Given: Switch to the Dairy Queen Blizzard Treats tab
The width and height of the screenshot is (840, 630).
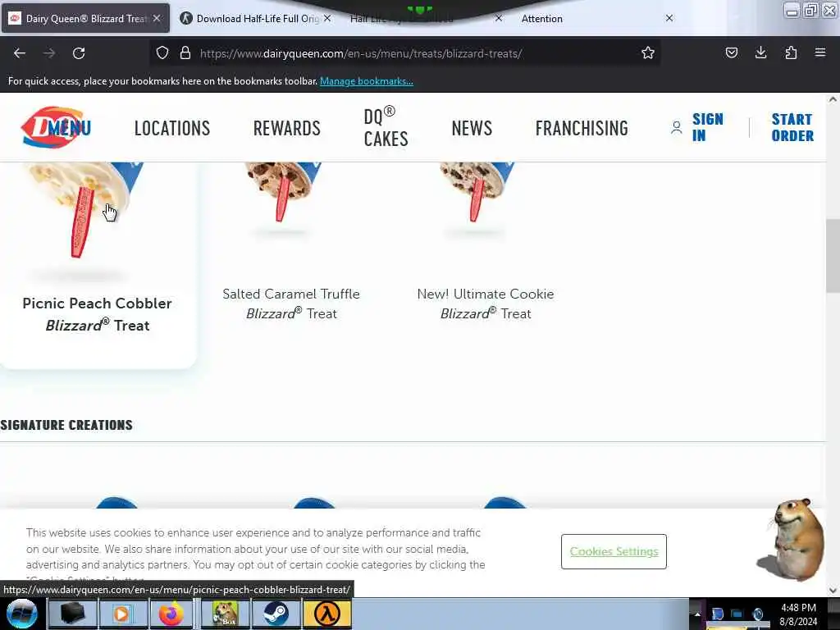Looking at the screenshot, I should point(85,18).
